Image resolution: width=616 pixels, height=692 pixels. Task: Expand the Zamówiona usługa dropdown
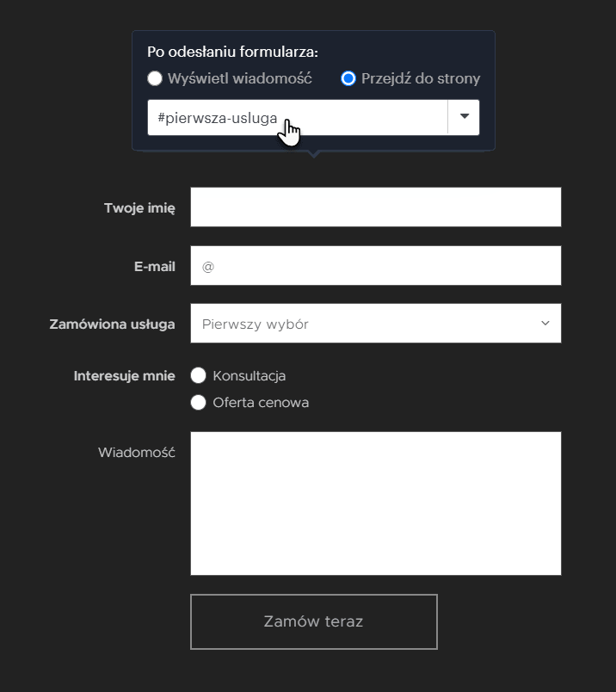[x=375, y=324]
